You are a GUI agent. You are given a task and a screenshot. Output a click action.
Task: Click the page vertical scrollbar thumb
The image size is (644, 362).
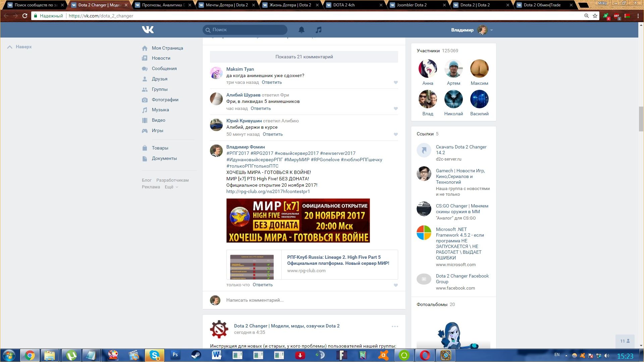tap(641, 119)
